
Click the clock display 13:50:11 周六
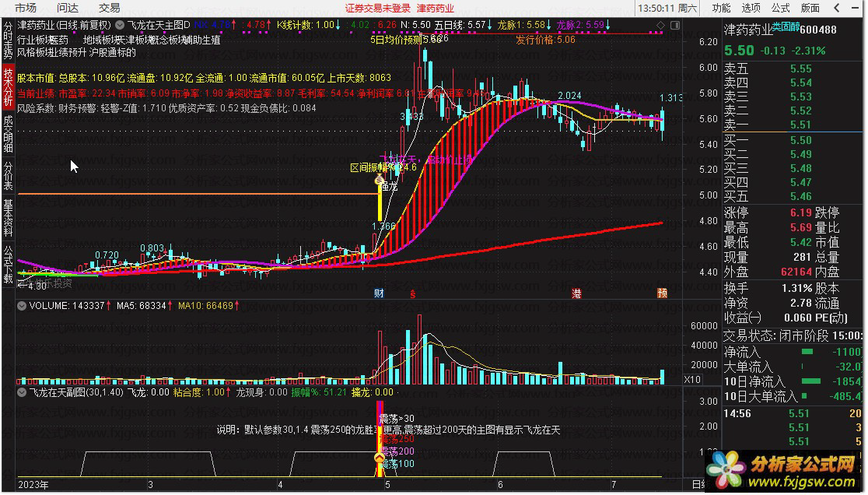(x=667, y=9)
